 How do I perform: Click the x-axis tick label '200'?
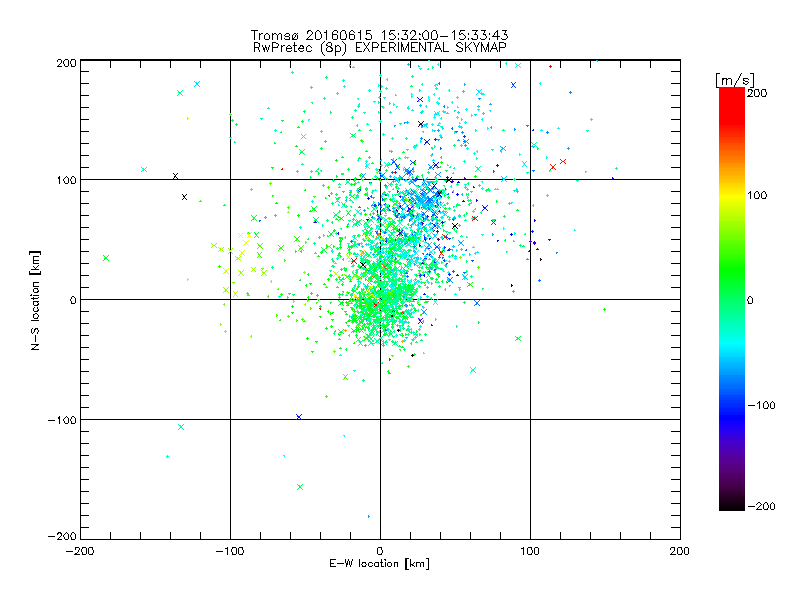680,551
